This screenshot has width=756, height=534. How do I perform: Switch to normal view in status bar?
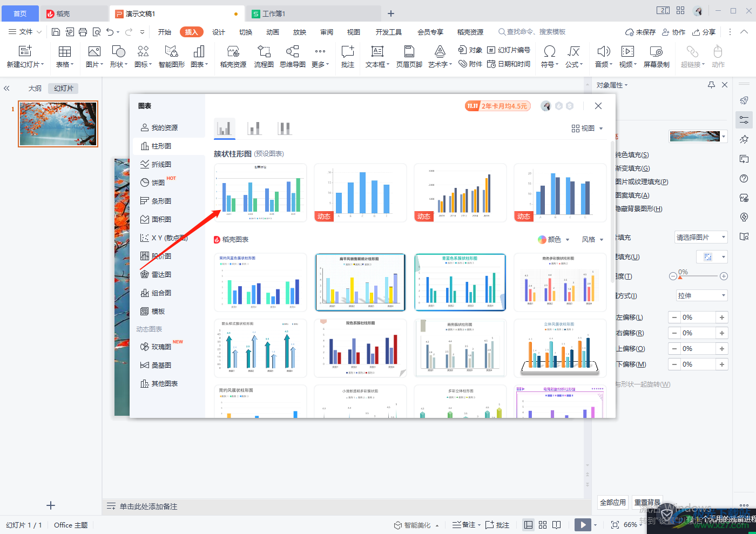click(x=529, y=525)
